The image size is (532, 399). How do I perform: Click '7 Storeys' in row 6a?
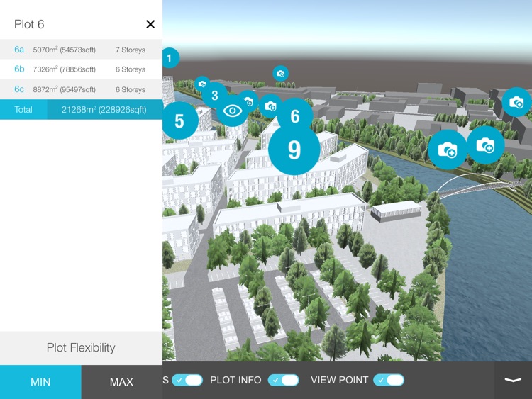131,50
